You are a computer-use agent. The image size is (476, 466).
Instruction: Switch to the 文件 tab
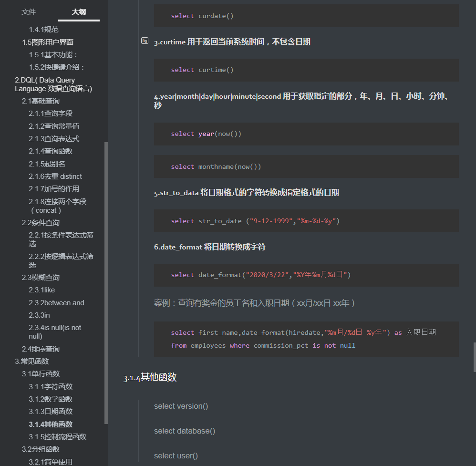point(29,12)
